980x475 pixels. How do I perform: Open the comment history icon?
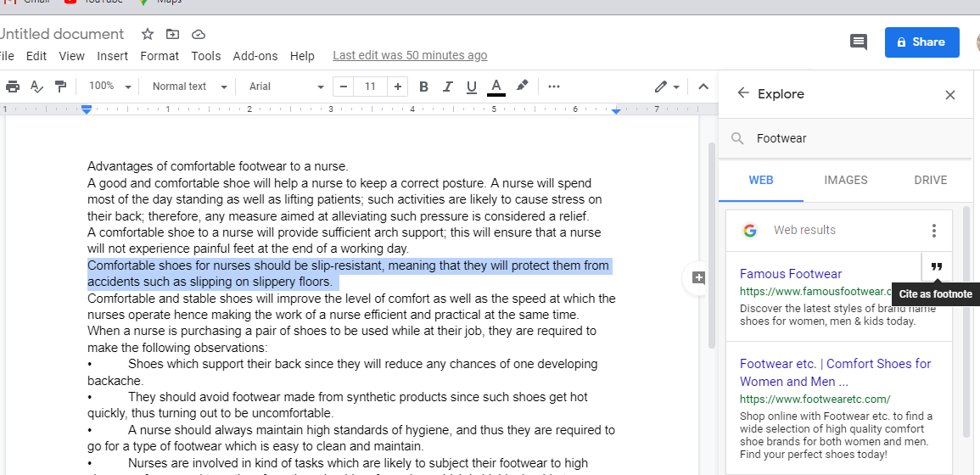[859, 42]
